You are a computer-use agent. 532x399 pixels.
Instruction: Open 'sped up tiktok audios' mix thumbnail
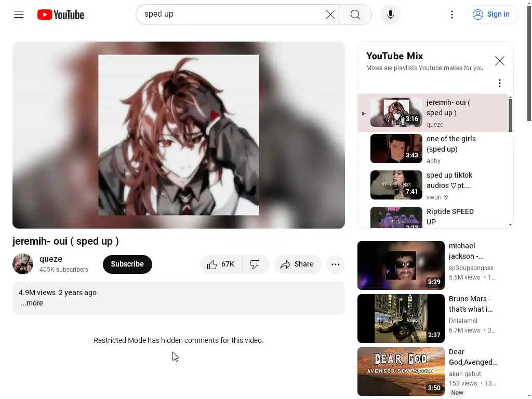click(396, 185)
